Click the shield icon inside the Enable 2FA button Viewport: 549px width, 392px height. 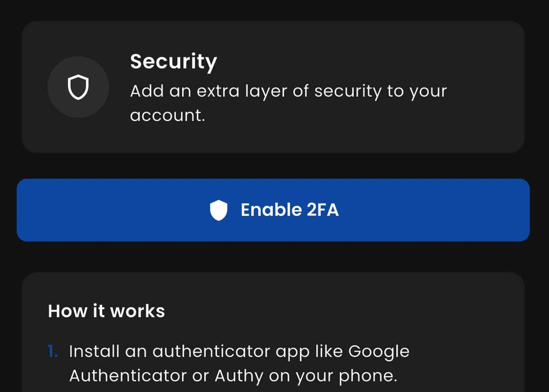219,210
